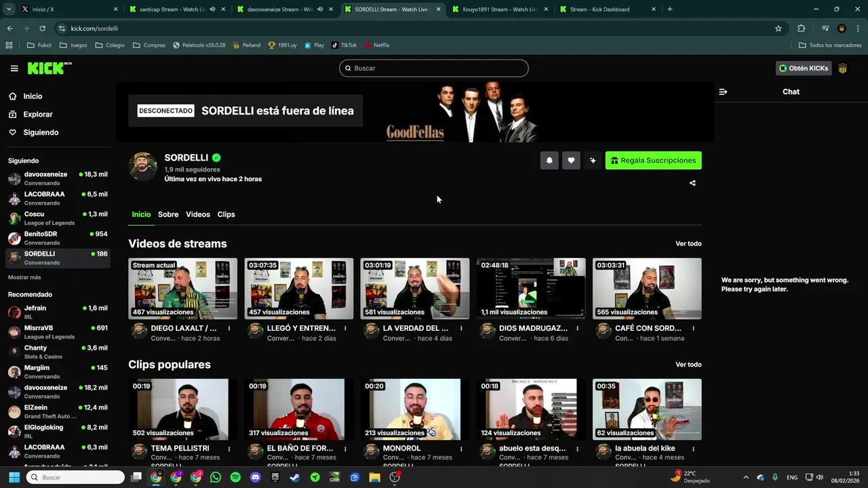Open options for DIOS MADRUGAZ... video

click(x=577, y=328)
